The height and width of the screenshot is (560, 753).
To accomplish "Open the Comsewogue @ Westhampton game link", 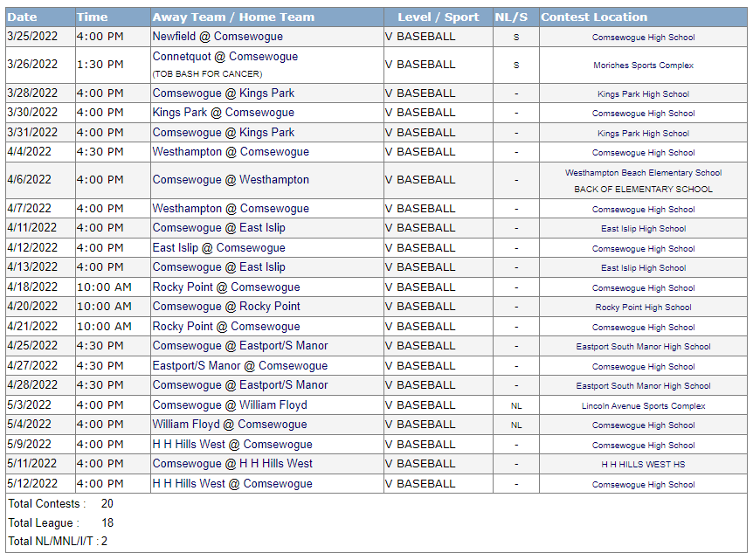I will click(x=231, y=180).
